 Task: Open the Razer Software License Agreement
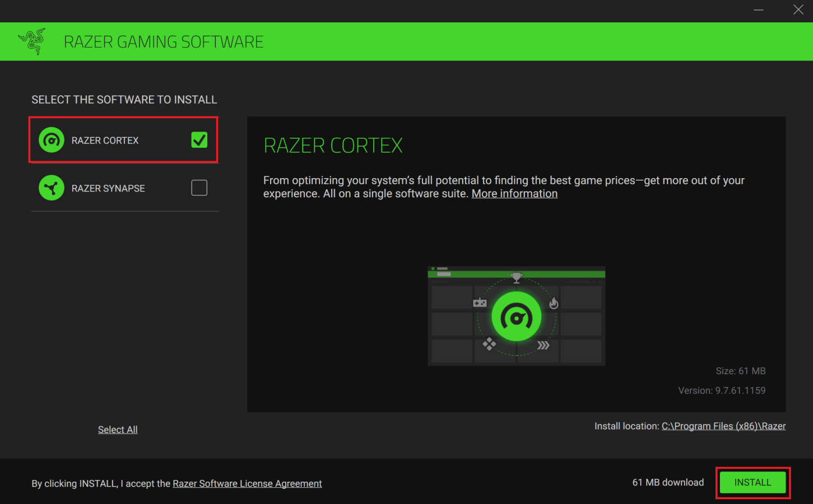click(x=247, y=483)
